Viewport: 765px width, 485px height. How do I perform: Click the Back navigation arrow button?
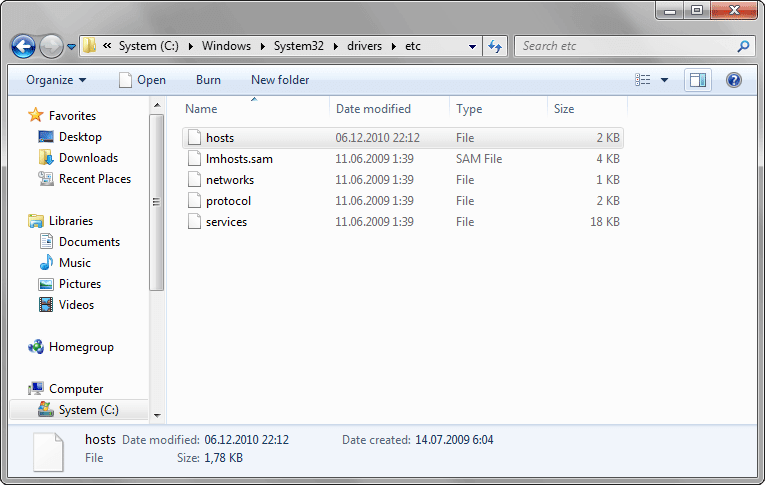[x=23, y=47]
